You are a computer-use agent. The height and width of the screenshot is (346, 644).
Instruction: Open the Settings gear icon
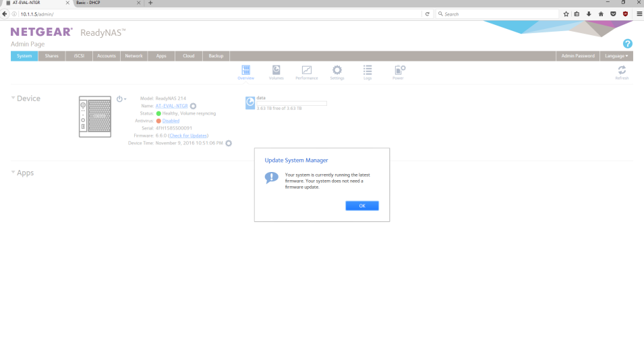point(336,70)
